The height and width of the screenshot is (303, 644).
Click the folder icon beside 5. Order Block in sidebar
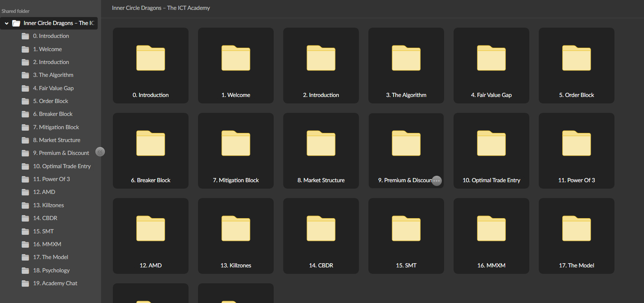click(x=25, y=101)
